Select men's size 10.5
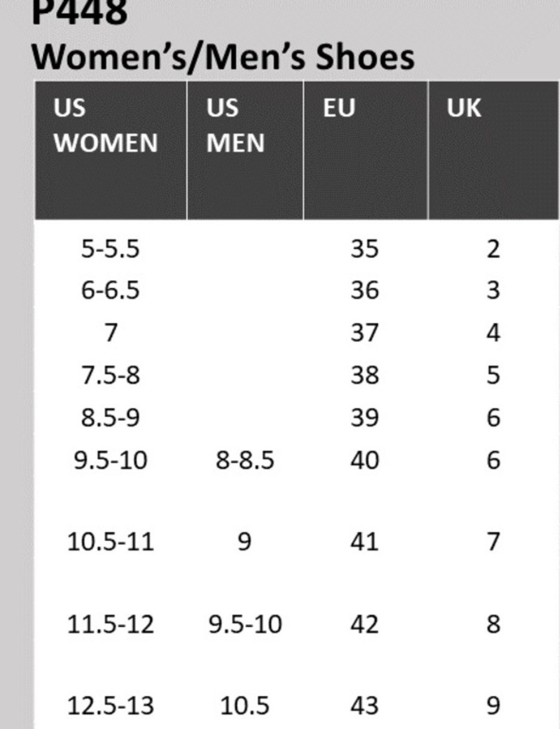 tap(244, 706)
